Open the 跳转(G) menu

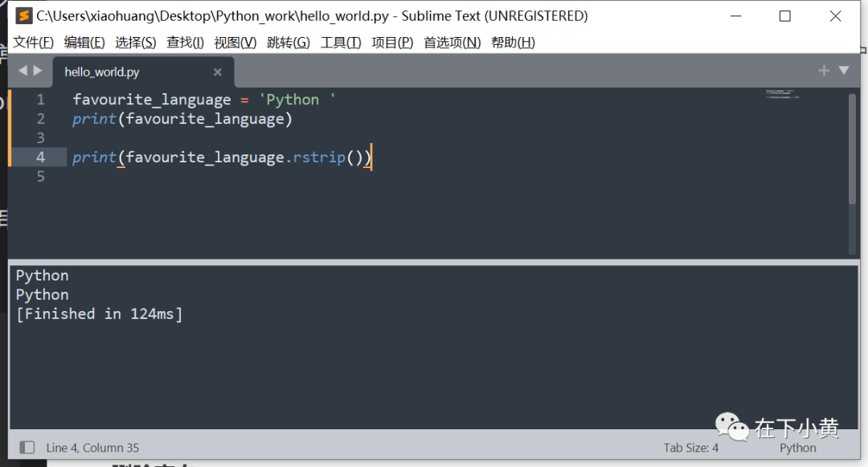point(289,43)
